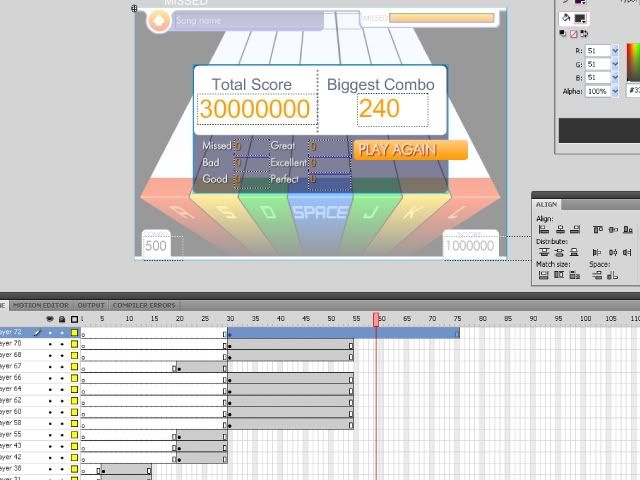This screenshot has height=480, width=640.
Task: Open the stroke color swatch picker
Action: [580, 2]
